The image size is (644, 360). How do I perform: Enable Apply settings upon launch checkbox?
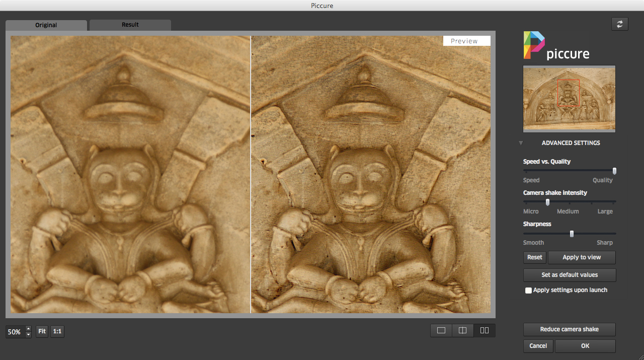528,291
